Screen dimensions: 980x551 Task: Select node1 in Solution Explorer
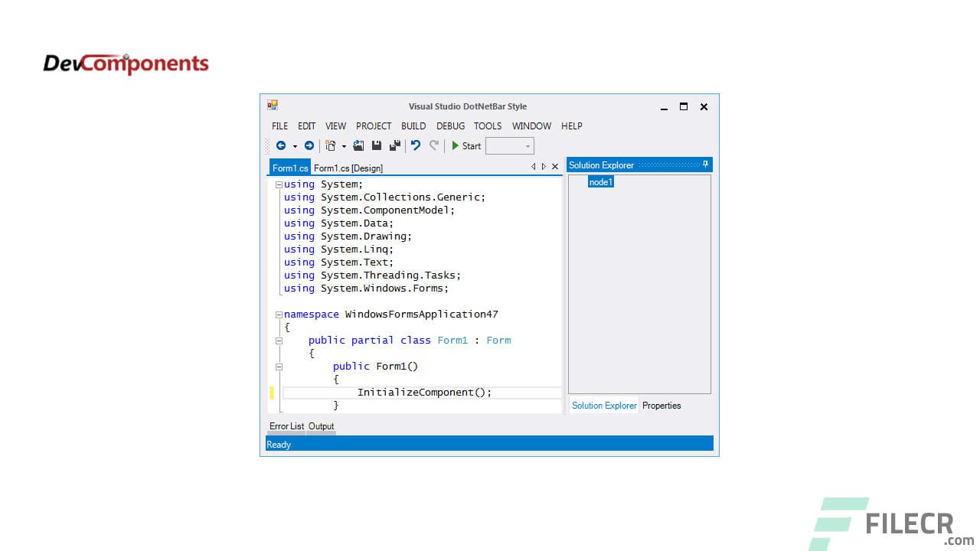[601, 181]
